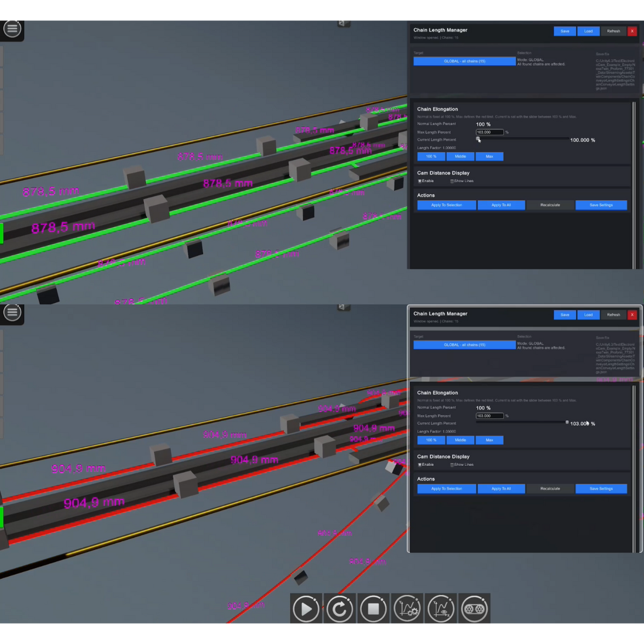
Task: Click the Stop simulation icon
Action: click(373, 608)
